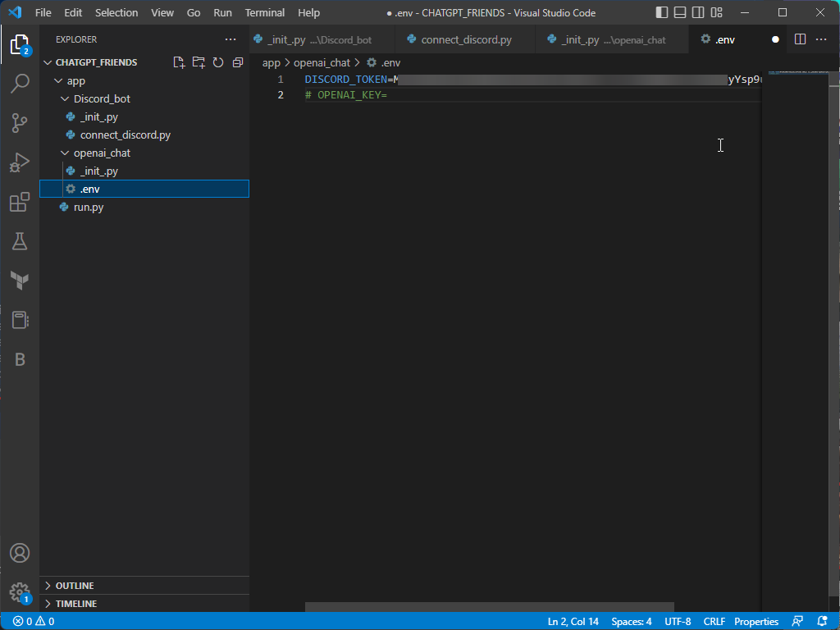Open connect_discord.py in the explorer

(x=144, y=135)
